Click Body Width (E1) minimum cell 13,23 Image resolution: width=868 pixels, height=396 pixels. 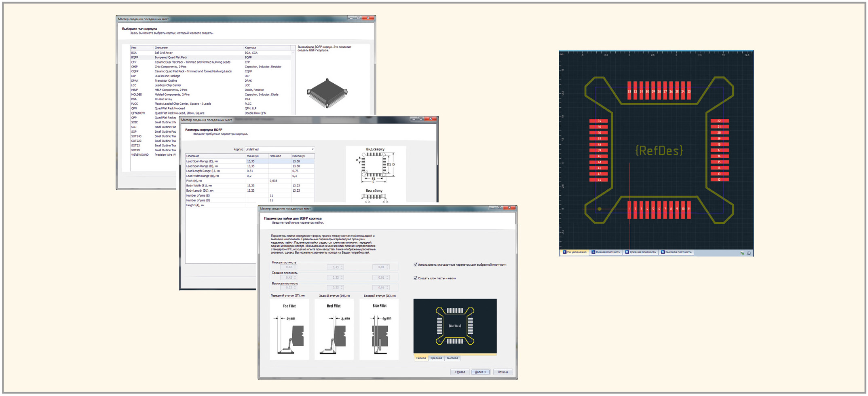[x=257, y=186]
